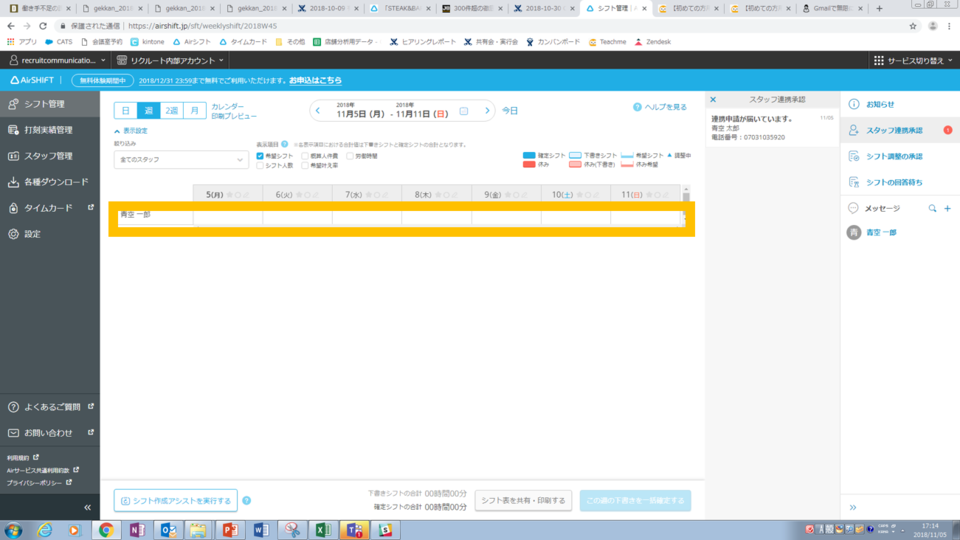Advance to next week with right arrow
Screen dimensions: 960x540
click(x=488, y=110)
